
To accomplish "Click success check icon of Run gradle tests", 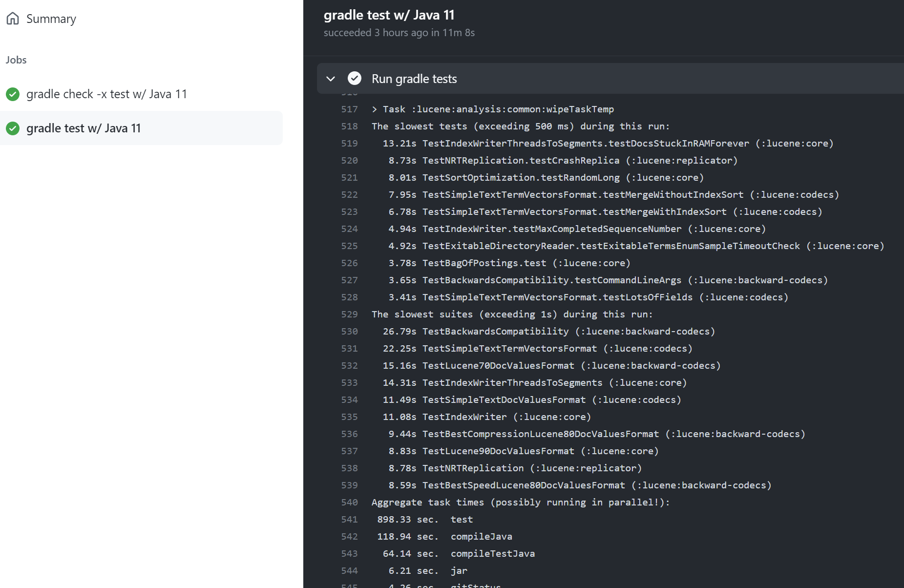I will 355,78.
